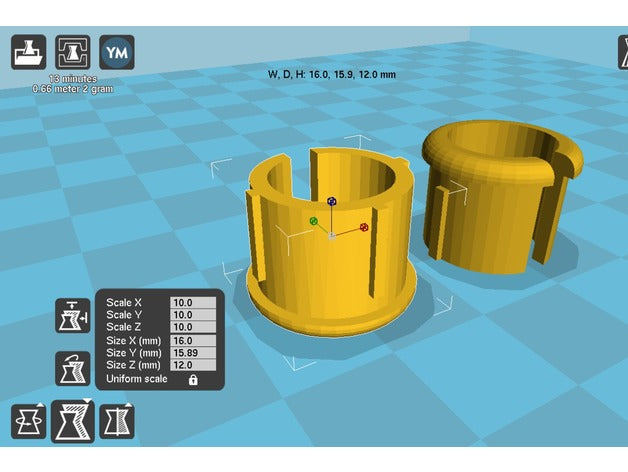Image resolution: width=628 pixels, height=472 pixels.
Task: Click the Scale Y input field
Action: point(193,315)
